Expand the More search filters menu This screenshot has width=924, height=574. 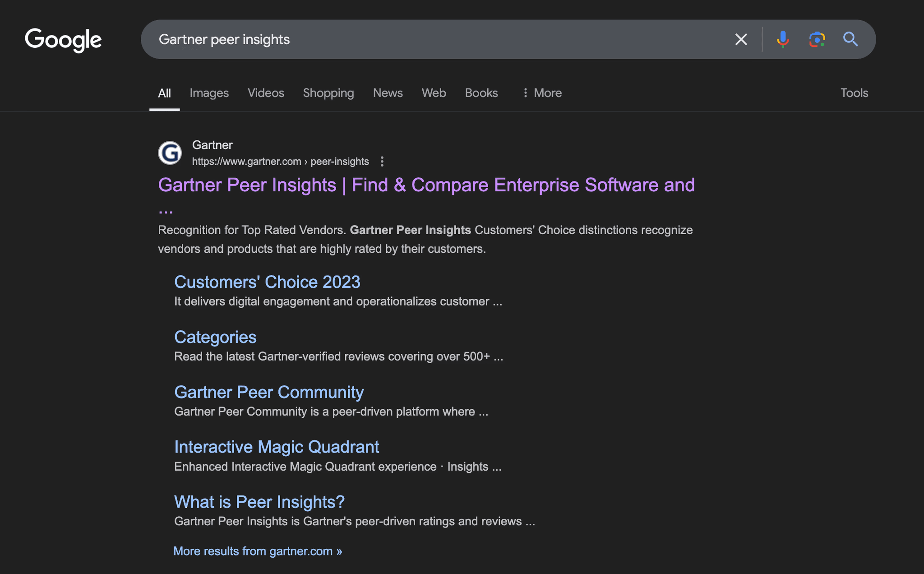542,93
